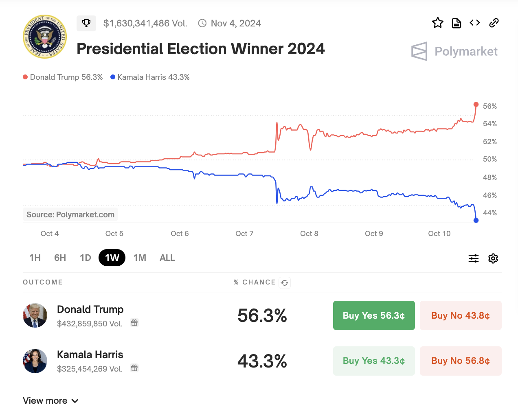Click gift icon under Donald Trump
518x420 pixels.
click(x=134, y=323)
